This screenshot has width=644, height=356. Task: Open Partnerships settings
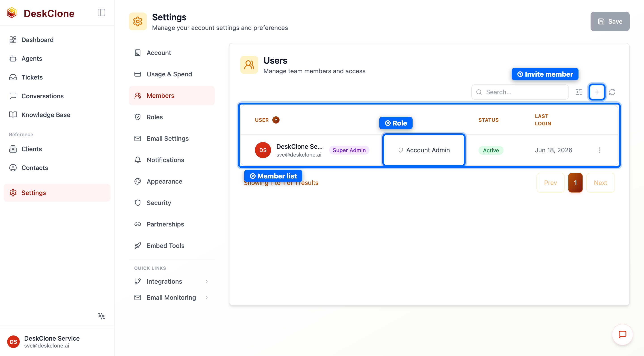coord(172,224)
